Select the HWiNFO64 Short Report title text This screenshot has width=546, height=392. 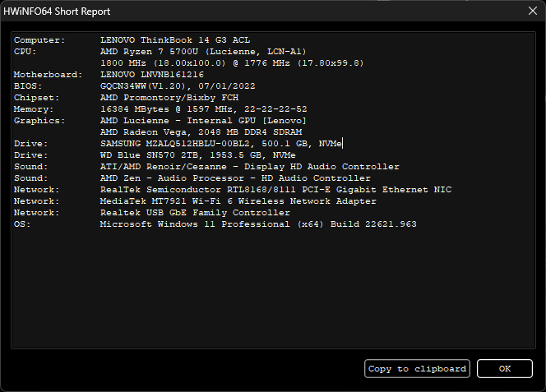click(x=57, y=12)
